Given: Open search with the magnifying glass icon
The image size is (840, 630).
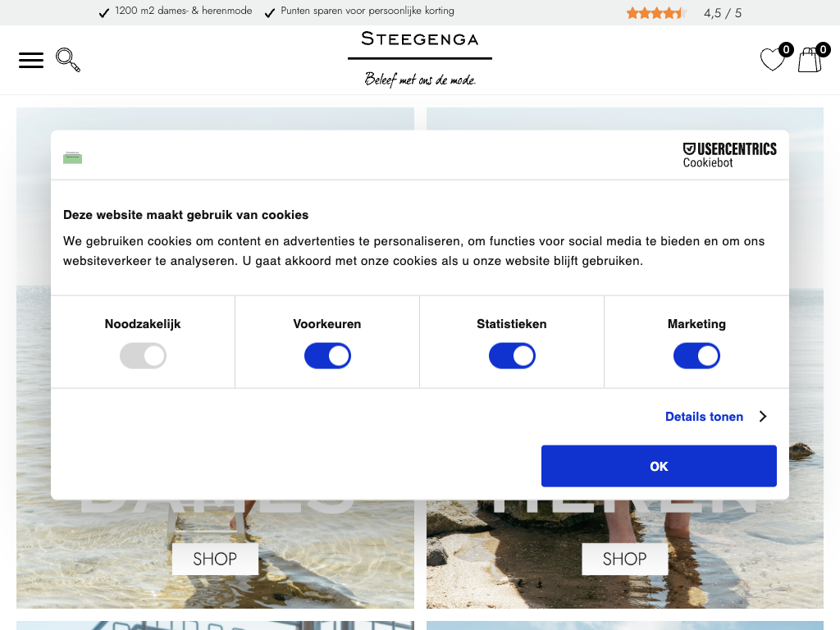Looking at the screenshot, I should tap(68, 59).
